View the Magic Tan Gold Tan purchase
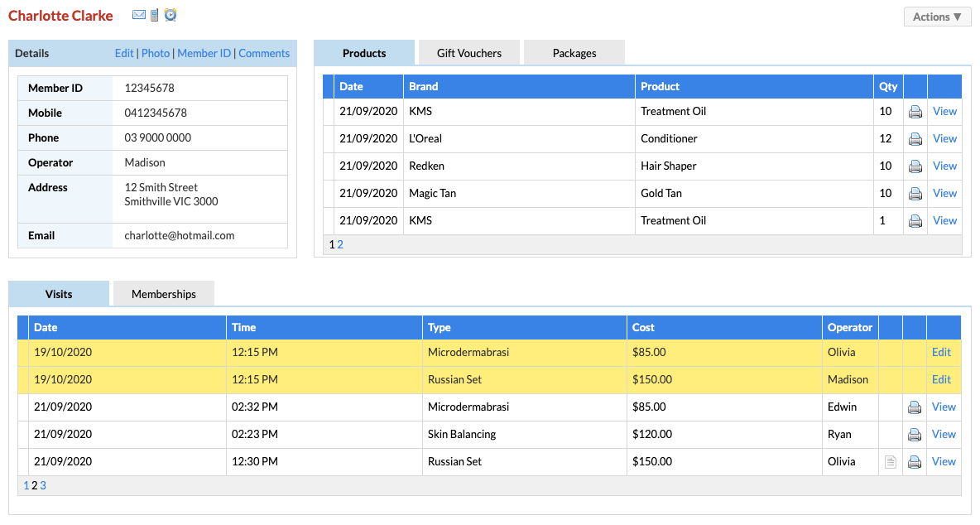The height and width of the screenshot is (525, 980). click(944, 193)
